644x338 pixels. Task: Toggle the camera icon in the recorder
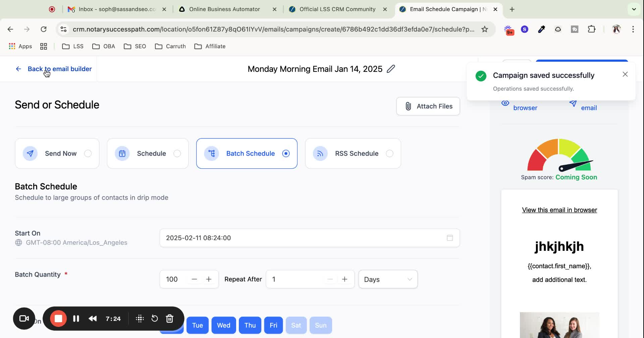click(24, 319)
